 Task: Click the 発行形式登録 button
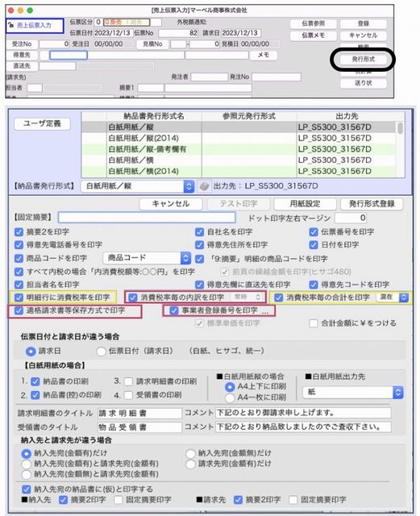372,204
